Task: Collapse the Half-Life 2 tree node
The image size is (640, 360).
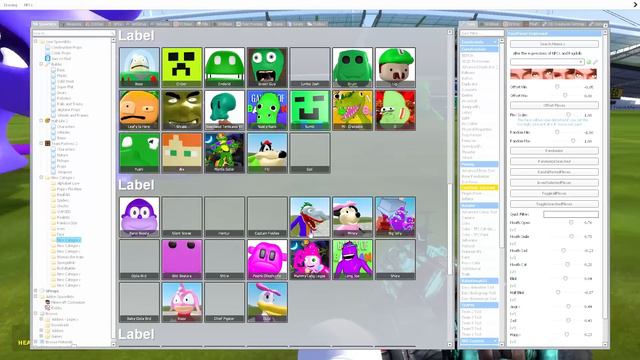Action: tap(41, 121)
